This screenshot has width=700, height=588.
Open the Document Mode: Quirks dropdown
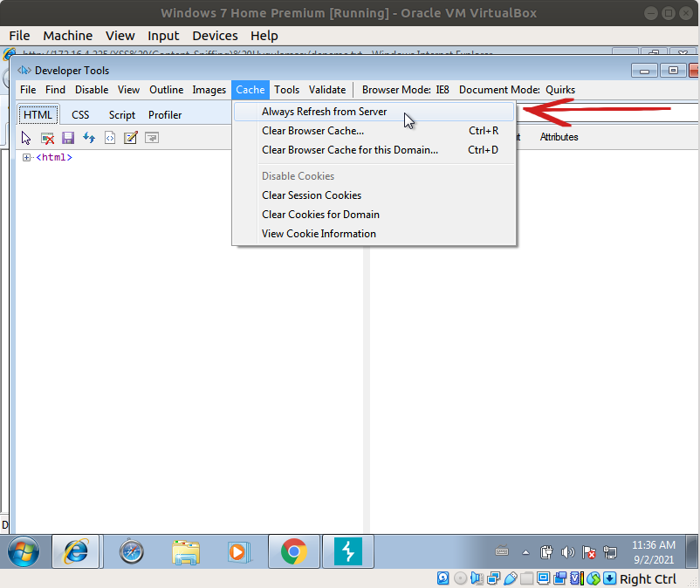517,90
